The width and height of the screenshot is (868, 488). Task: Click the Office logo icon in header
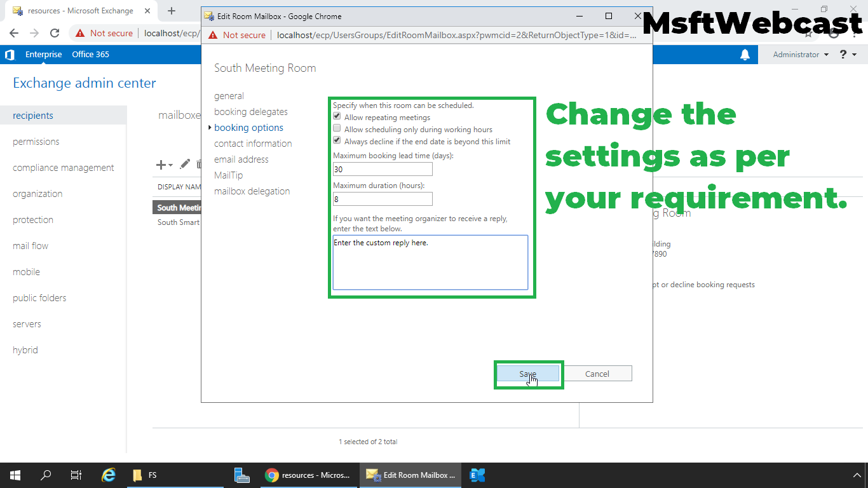pos(10,55)
